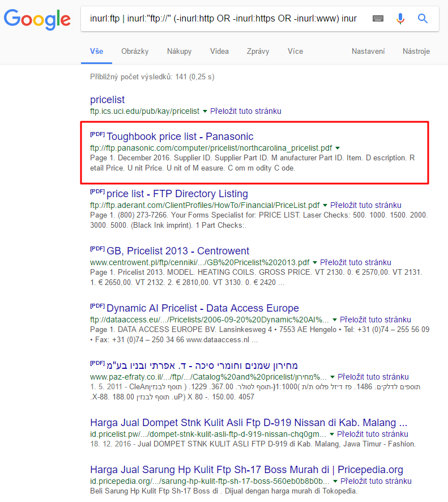The width and height of the screenshot is (448, 502).
Task: Expand arrow next to id.pricepedia.org URL
Action: click(x=335, y=482)
